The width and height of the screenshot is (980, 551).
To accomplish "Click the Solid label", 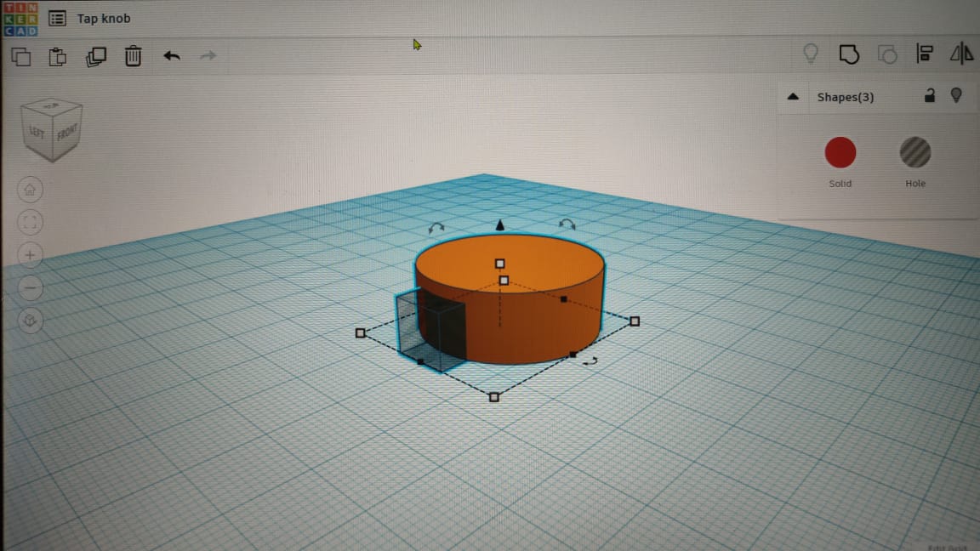I will (x=840, y=183).
